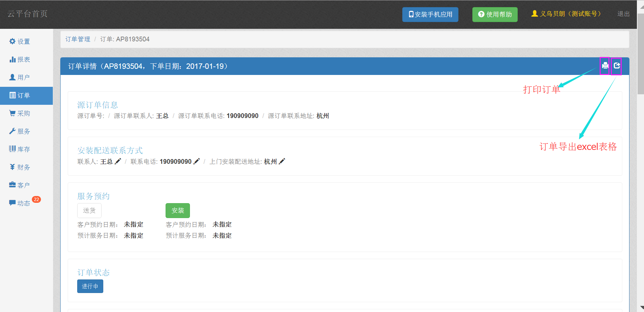Image resolution: width=644 pixels, height=312 pixels.
Task: Click the green 安装 button
Action: click(178, 211)
